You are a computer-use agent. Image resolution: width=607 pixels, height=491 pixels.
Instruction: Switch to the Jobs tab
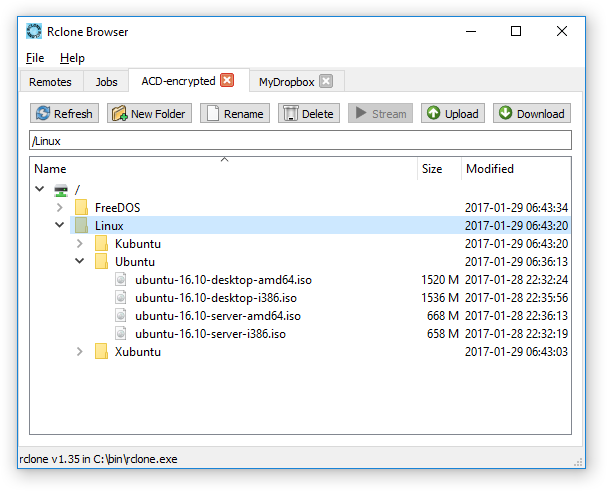coord(106,82)
